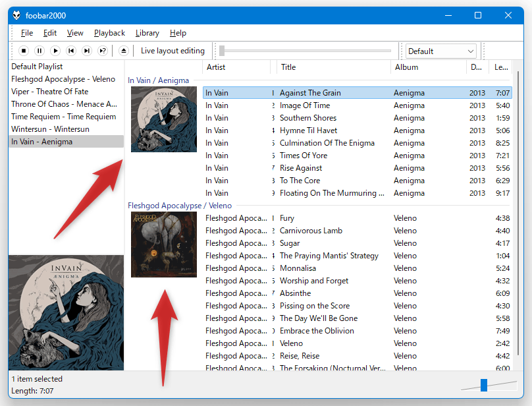Select track Against The Grain
This screenshot has height=406, width=532.
(358, 93)
